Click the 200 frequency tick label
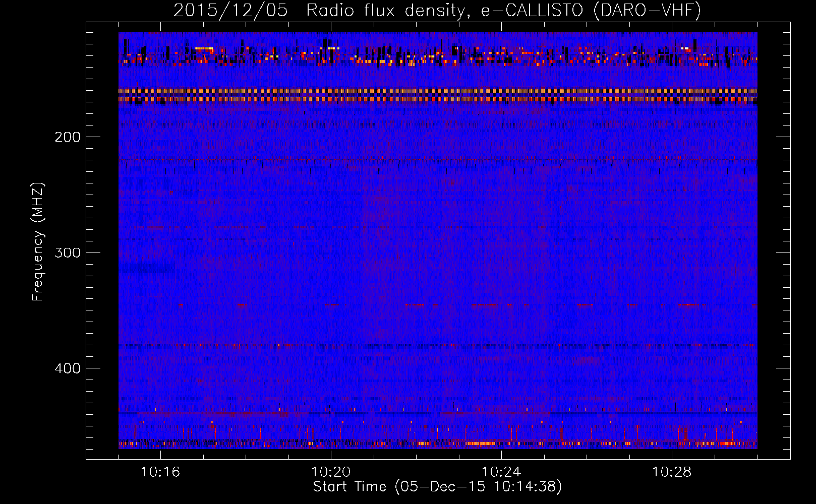 click(68, 137)
